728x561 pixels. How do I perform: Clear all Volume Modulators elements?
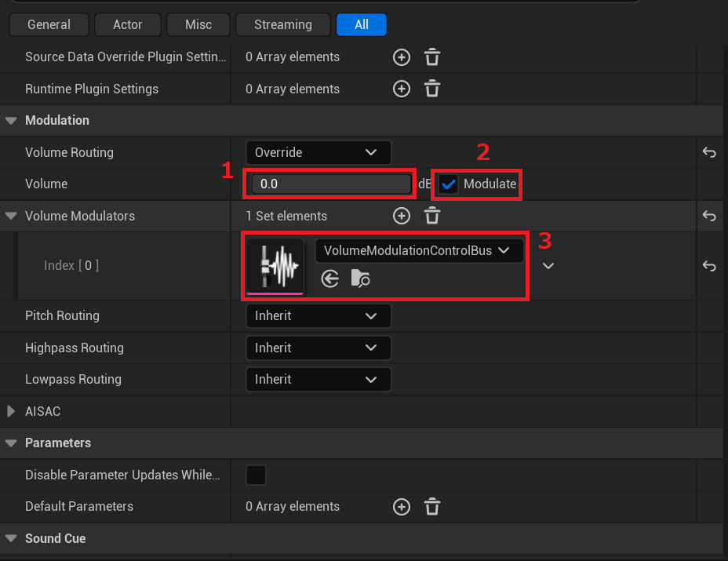click(x=432, y=216)
